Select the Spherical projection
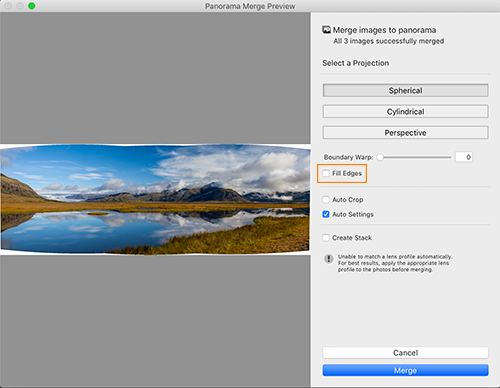Viewport: 500px width, 388px height. 405,90
